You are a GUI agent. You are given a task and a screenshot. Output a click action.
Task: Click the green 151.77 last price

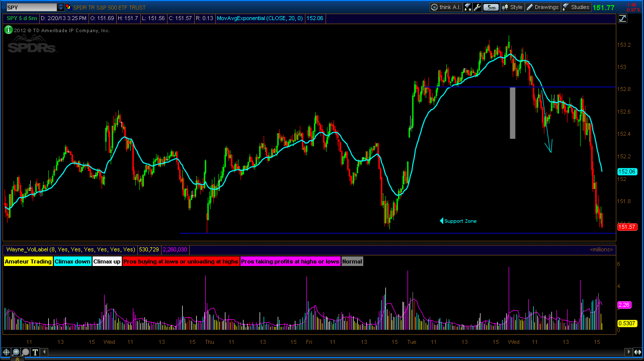(604, 8)
